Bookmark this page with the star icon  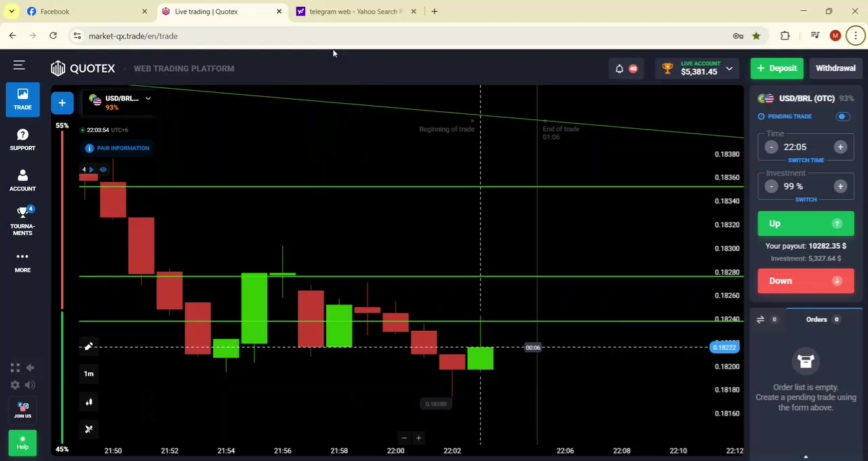[x=756, y=36]
